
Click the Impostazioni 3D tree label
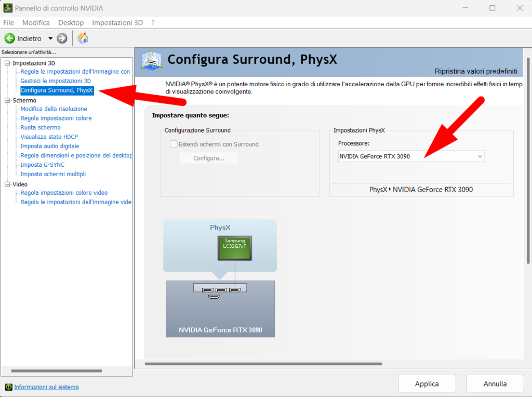click(34, 63)
